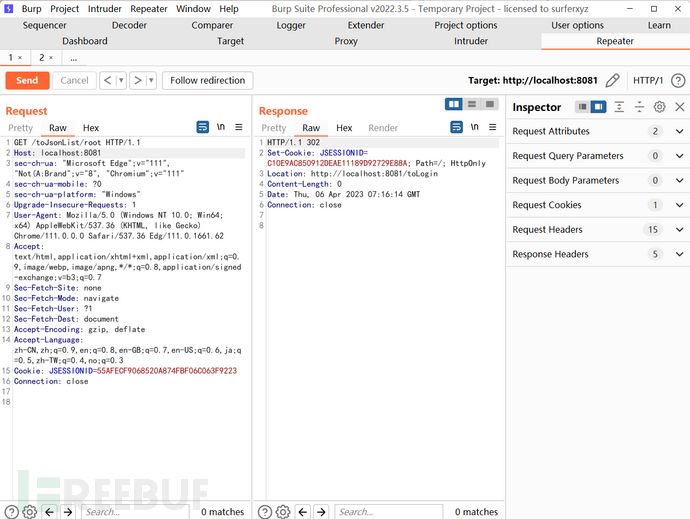Screen dimensions: 690x519
Task: Dock Inspector panel in left layout
Action: [583, 107]
